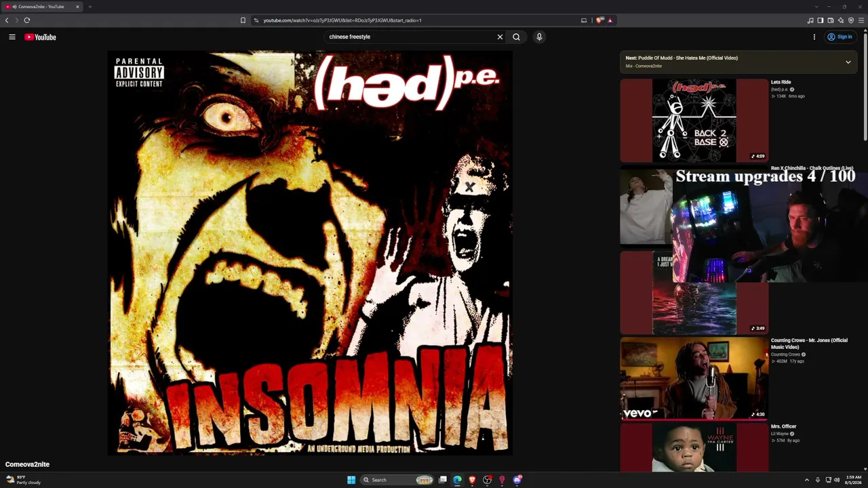Viewport: 868px width, 488px height.
Task: Open the YouTube guide hamburger menu
Action: point(12,37)
